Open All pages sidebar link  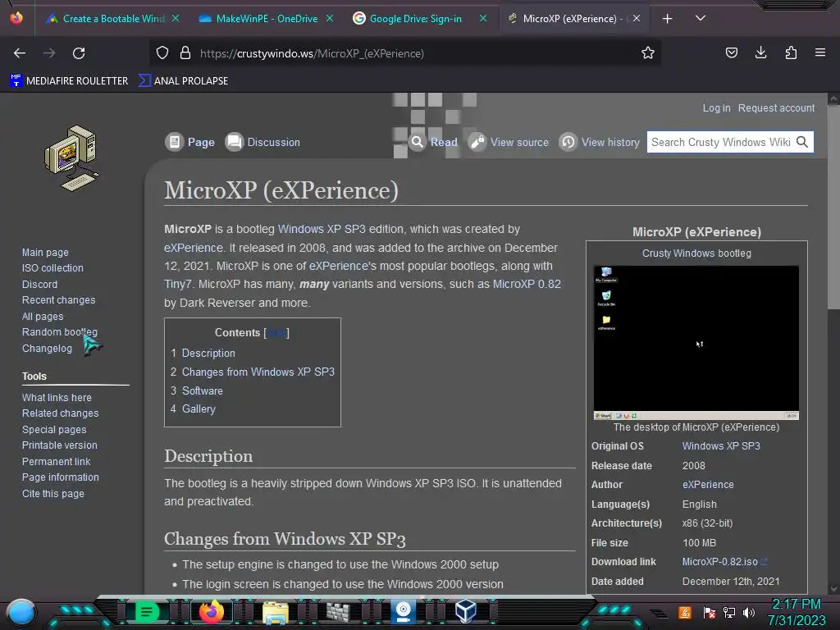coord(43,317)
